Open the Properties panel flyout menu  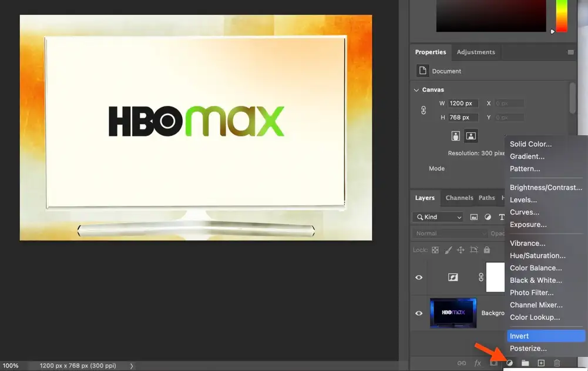pos(570,52)
